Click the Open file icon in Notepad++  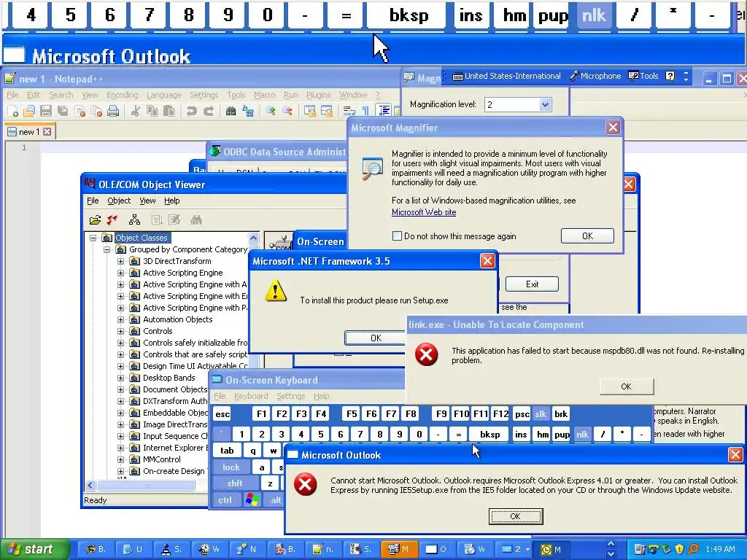click(x=29, y=112)
